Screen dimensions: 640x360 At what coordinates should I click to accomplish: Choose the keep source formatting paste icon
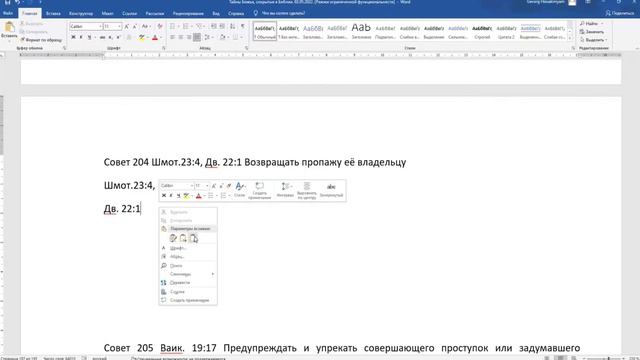[x=173, y=238]
